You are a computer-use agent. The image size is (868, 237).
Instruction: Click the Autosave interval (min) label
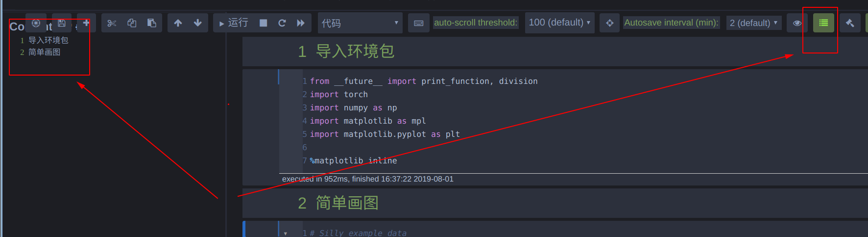pyautogui.click(x=671, y=23)
